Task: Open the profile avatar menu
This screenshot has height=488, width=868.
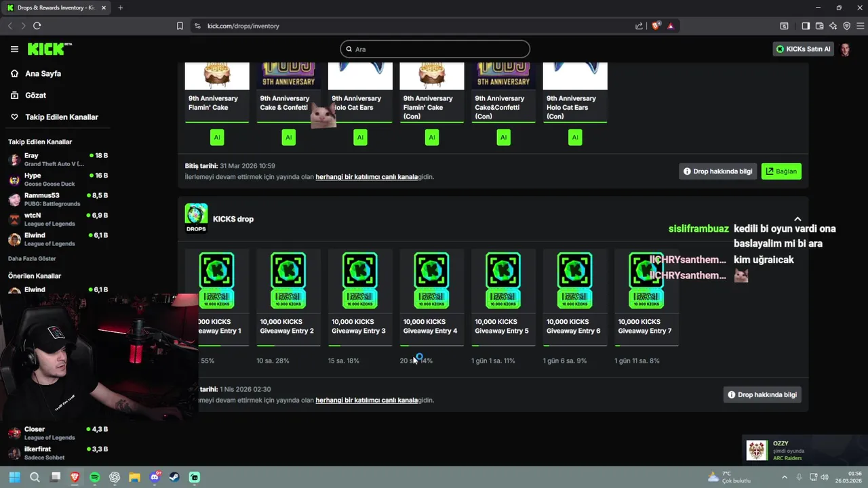Action: click(845, 49)
